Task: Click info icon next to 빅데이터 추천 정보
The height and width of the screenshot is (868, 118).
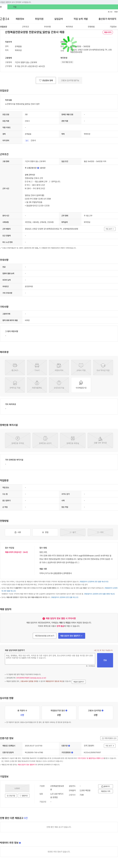Action: click(20, 843)
